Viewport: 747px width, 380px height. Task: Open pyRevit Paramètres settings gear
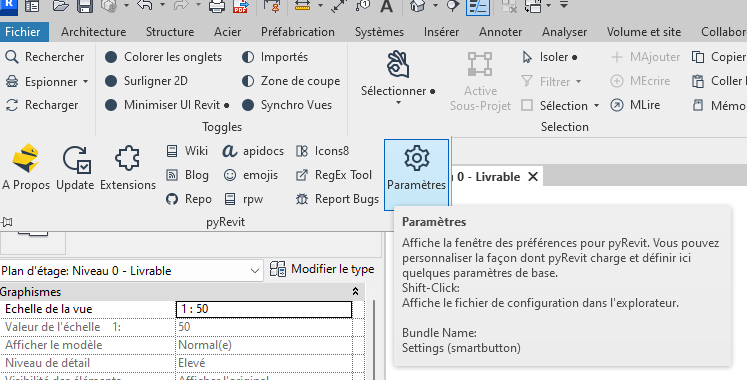coord(416,174)
